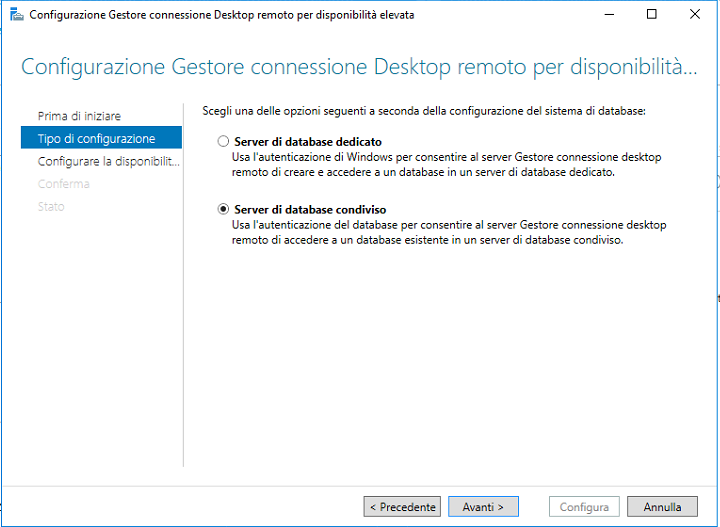The width and height of the screenshot is (720, 527).
Task: Click the greyed-out 'Stato' step
Action: 51,207
